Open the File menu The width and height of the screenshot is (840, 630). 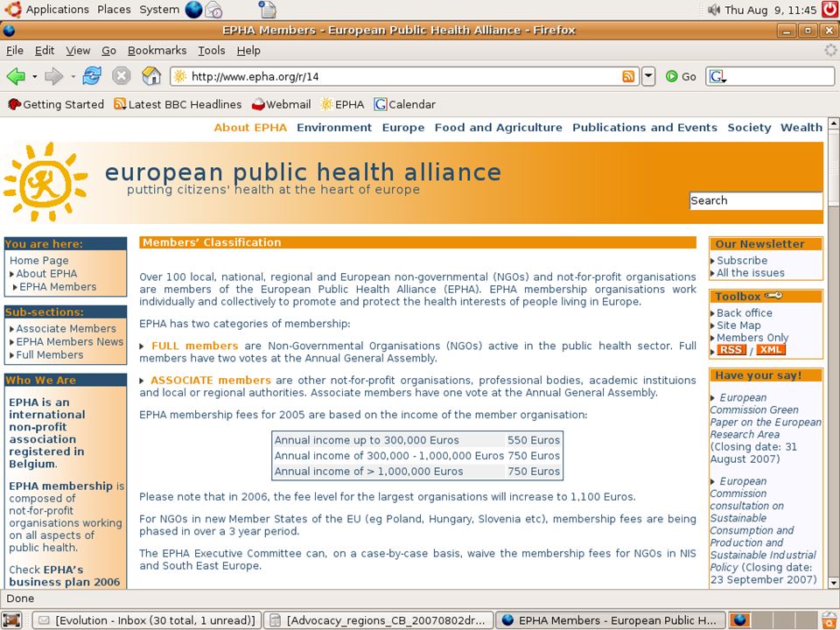click(15, 51)
